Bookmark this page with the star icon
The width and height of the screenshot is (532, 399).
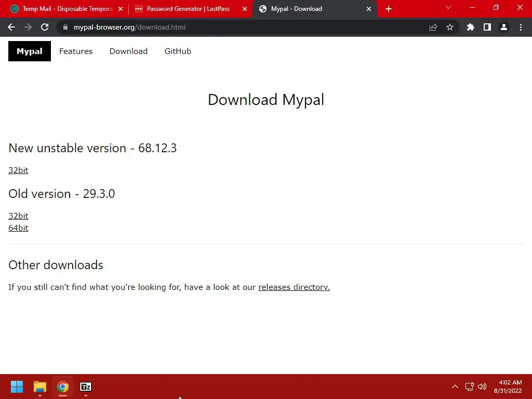pyautogui.click(x=450, y=27)
